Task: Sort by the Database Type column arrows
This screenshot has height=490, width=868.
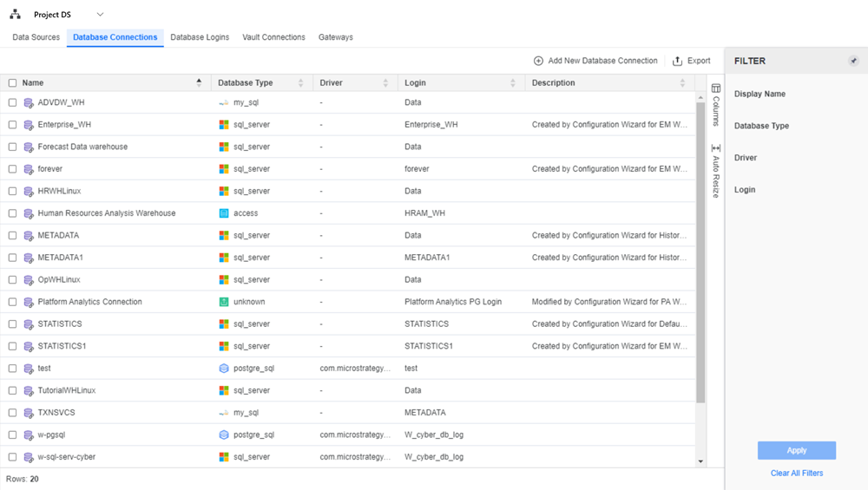Action: click(301, 83)
